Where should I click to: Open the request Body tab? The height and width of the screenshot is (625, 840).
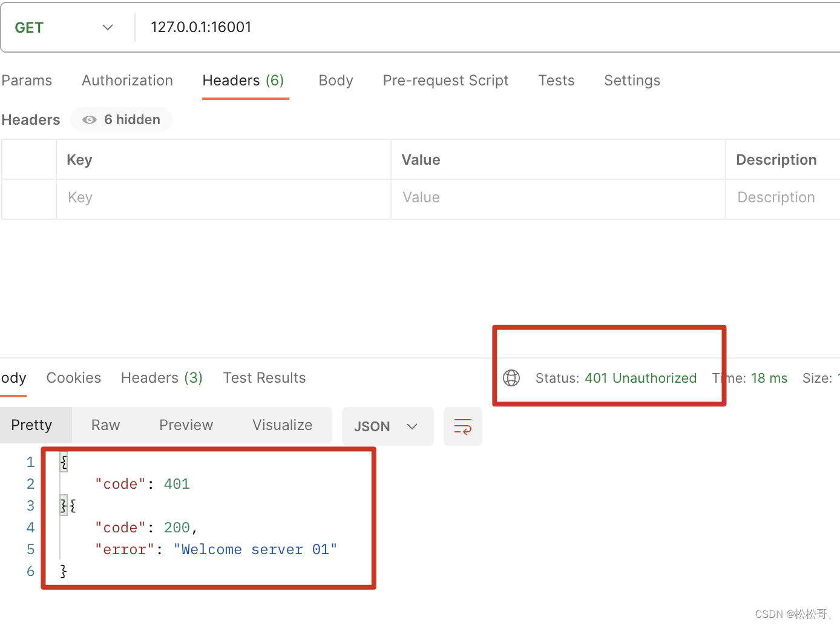pyautogui.click(x=336, y=81)
